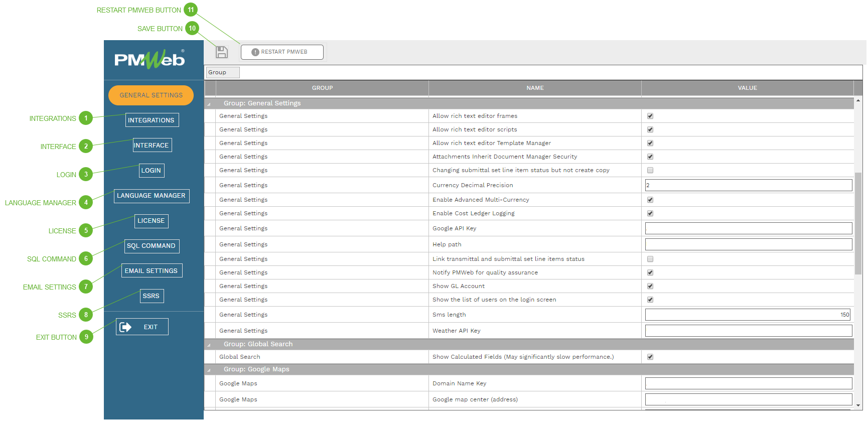Click the scrollbar up arrow
The width and height of the screenshot is (868, 421).
(858, 100)
